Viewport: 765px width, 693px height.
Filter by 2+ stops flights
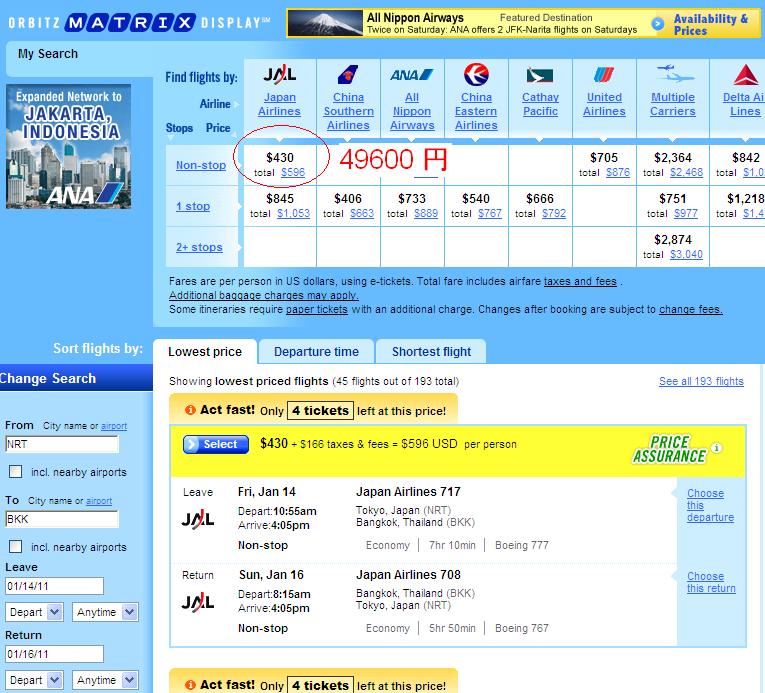(x=199, y=247)
